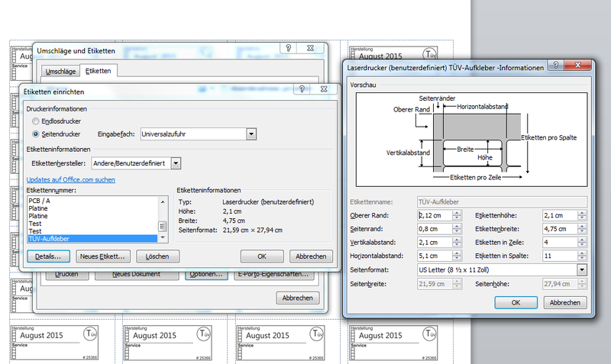Expand the Etikettenhersteller dropdown
Image resolution: width=611 pixels, height=364 pixels.
176,163
